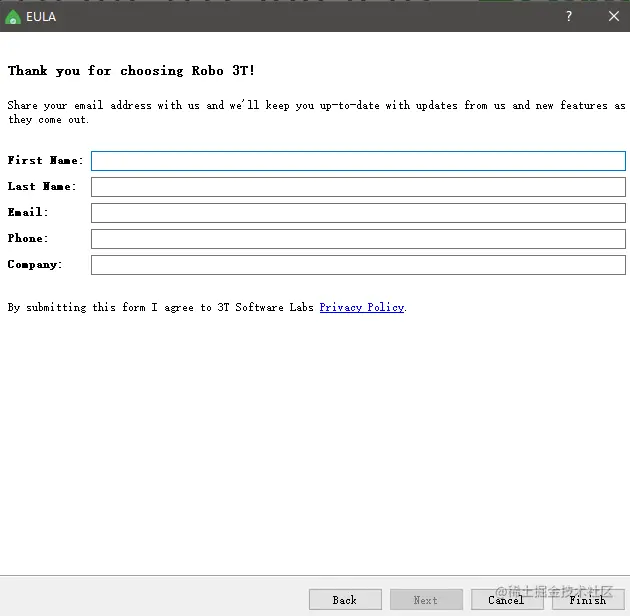Click the 'Company:' label
Viewport: 630px width, 616px height.
35,264
